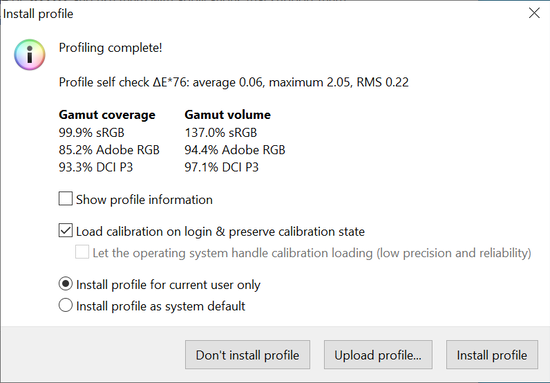The image size is (550, 383).
Task: Toggle operating system calibration loading checkbox
Action: point(82,252)
